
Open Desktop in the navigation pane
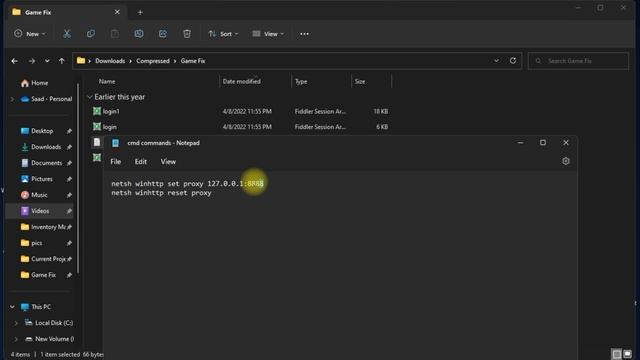[42, 131]
